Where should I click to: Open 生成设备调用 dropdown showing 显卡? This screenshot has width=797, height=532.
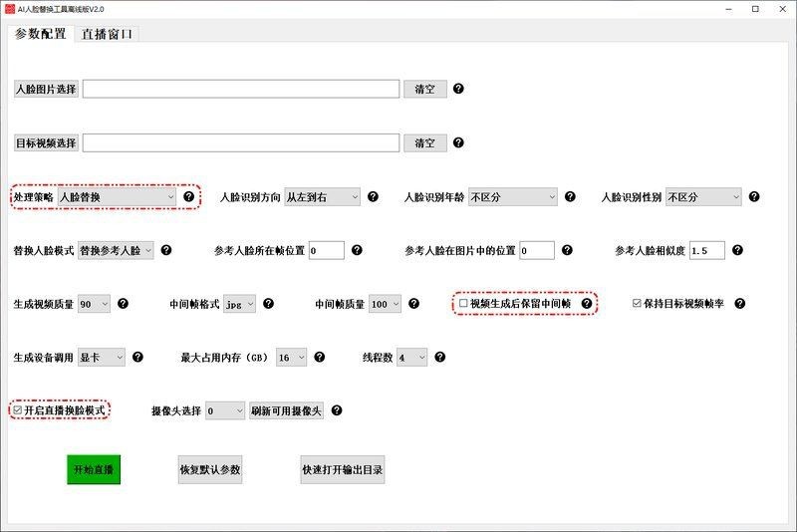[x=102, y=358]
